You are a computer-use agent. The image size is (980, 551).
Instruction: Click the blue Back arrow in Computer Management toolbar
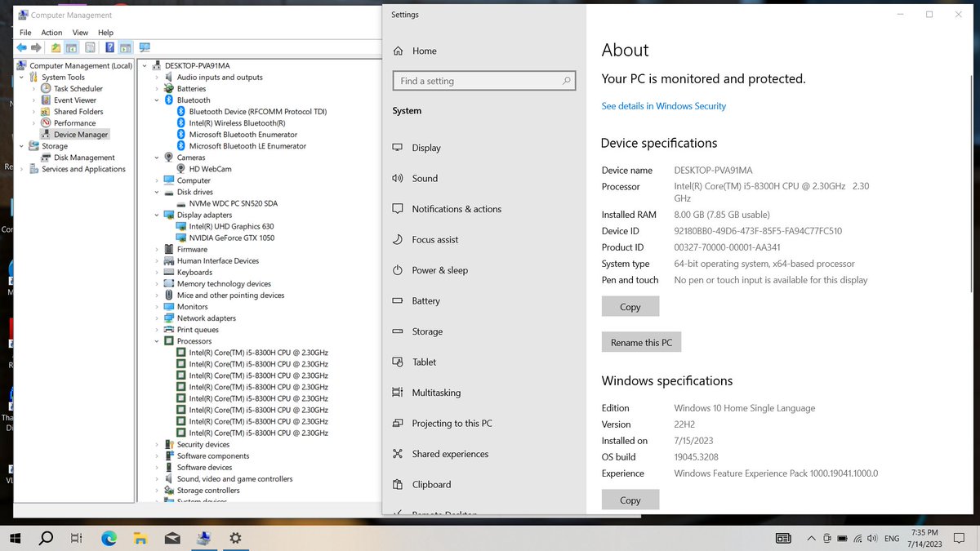point(22,48)
